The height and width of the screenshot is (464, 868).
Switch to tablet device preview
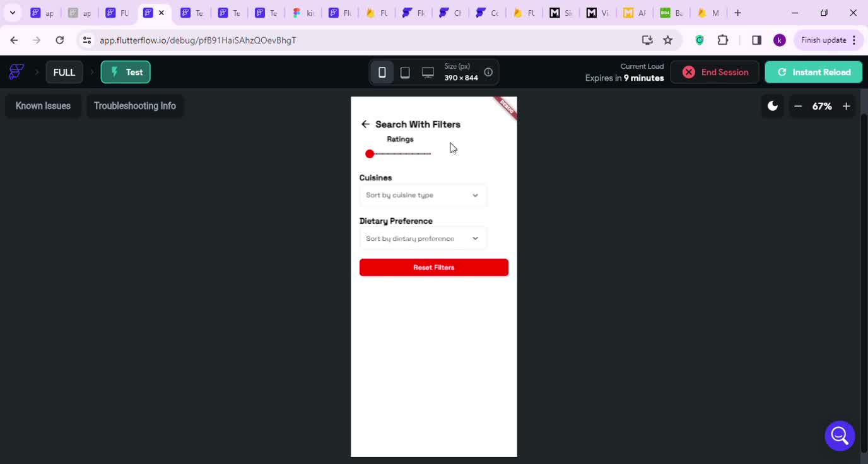click(x=405, y=72)
